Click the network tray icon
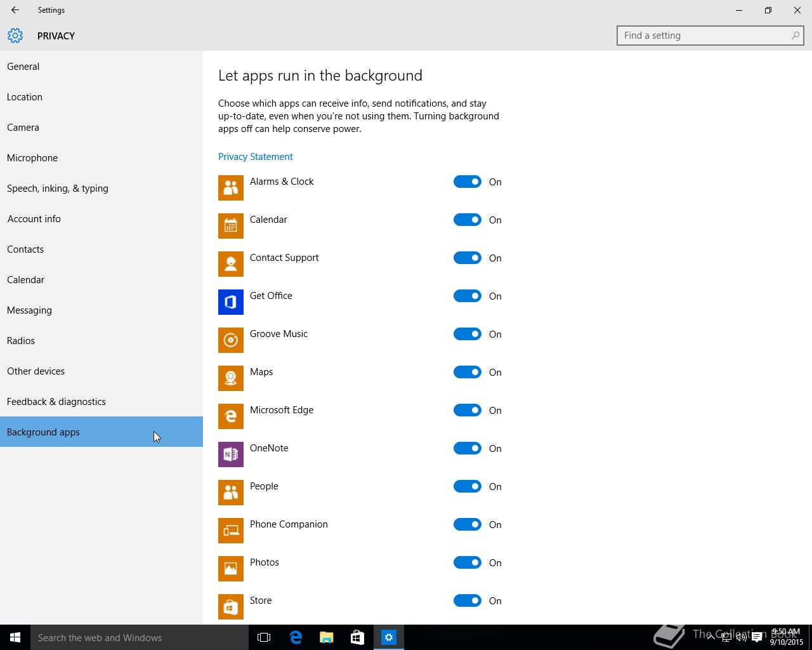Image resolution: width=812 pixels, height=650 pixels. tap(726, 637)
